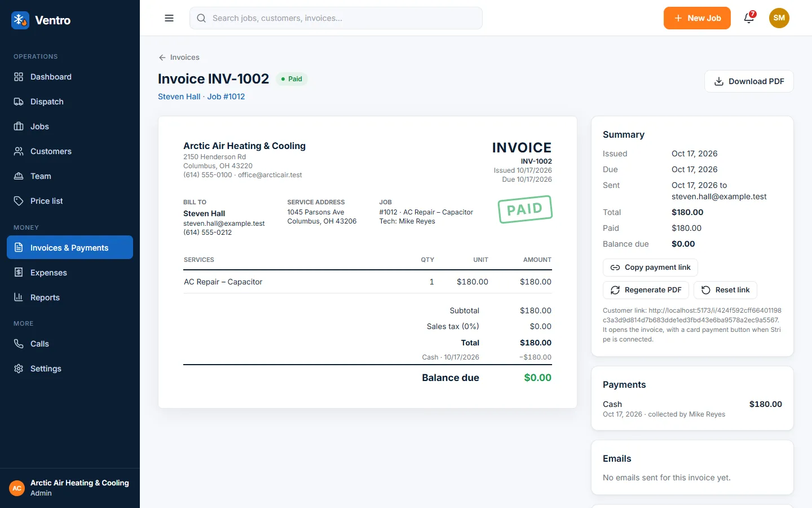Image resolution: width=812 pixels, height=508 pixels.
Task: Navigate to Team page
Action: (x=70, y=176)
